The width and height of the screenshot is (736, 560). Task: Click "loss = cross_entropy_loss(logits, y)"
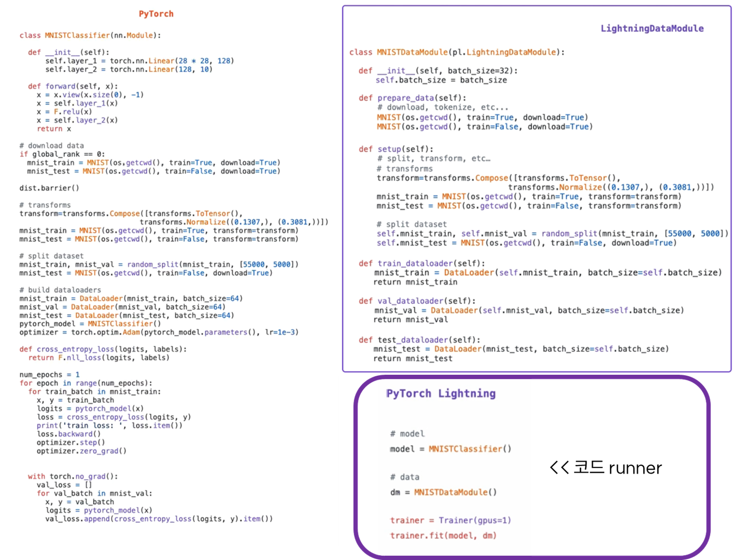pyautogui.click(x=114, y=417)
